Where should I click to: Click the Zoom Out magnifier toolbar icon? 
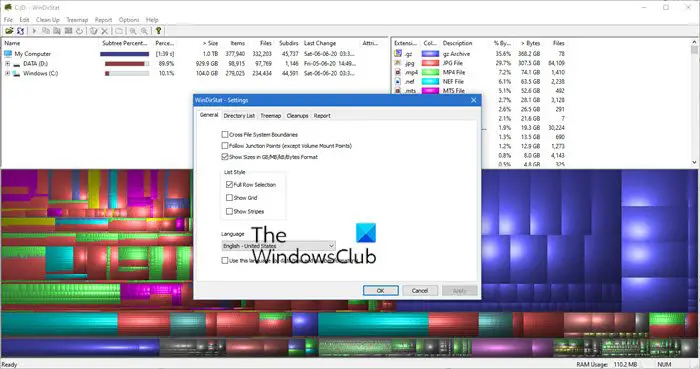(x=144, y=31)
